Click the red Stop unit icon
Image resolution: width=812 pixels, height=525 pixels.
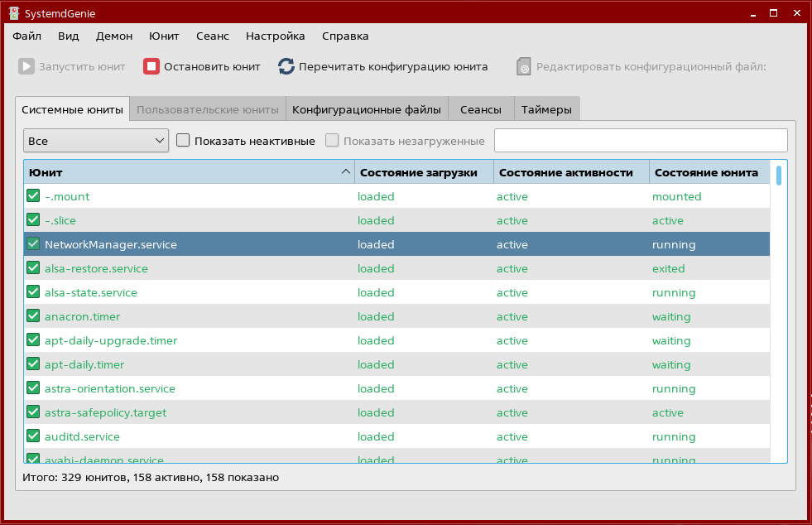point(151,67)
